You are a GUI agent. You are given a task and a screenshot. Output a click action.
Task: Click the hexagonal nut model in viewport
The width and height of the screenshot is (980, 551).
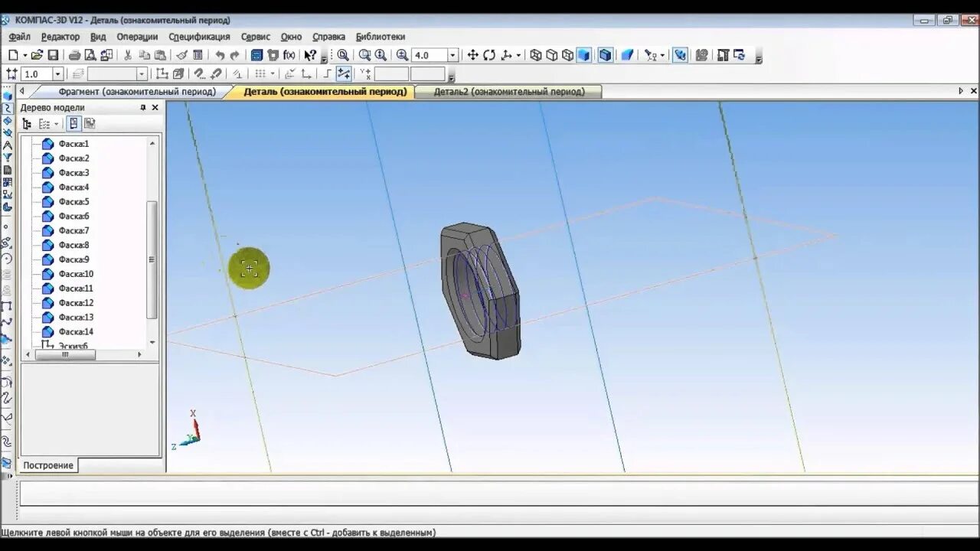pos(479,291)
